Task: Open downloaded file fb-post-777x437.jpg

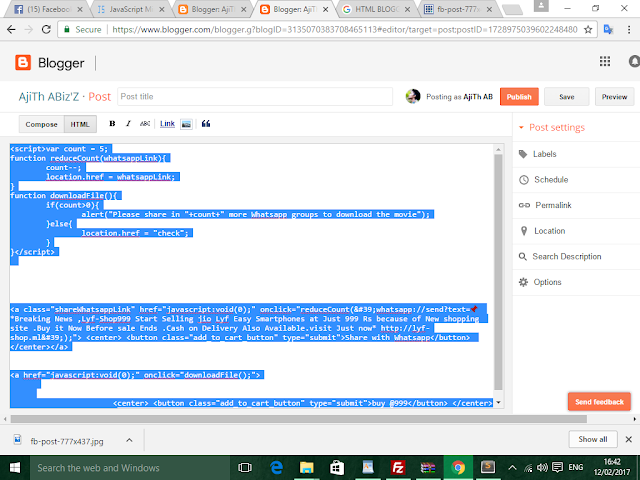Action: tap(67, 441)
